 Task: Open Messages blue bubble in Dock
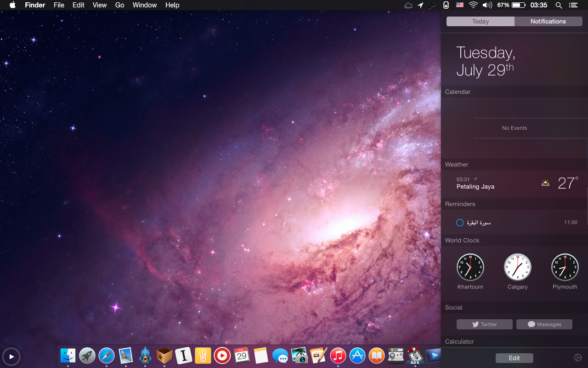point(280,356)
